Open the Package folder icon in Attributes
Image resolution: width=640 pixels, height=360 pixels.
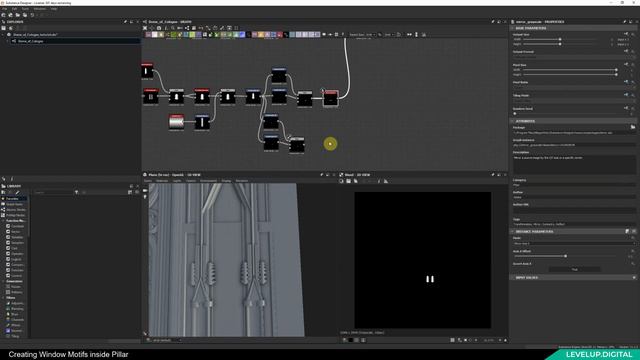[633, 127]
